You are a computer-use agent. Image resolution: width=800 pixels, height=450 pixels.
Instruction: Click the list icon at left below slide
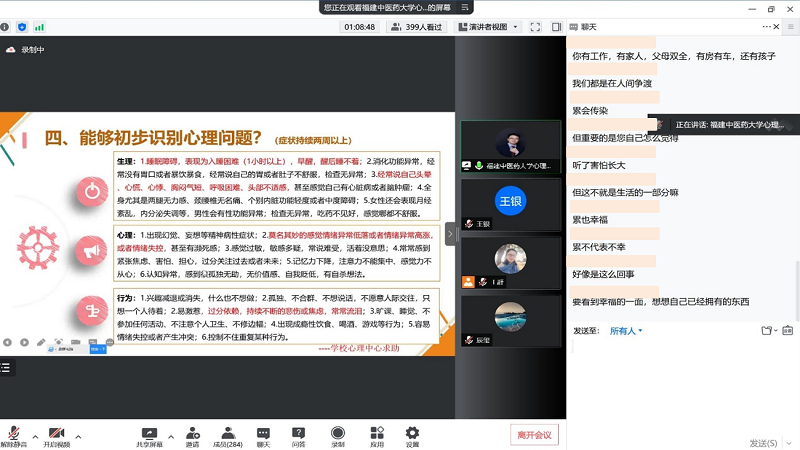[x=6, y=367]
